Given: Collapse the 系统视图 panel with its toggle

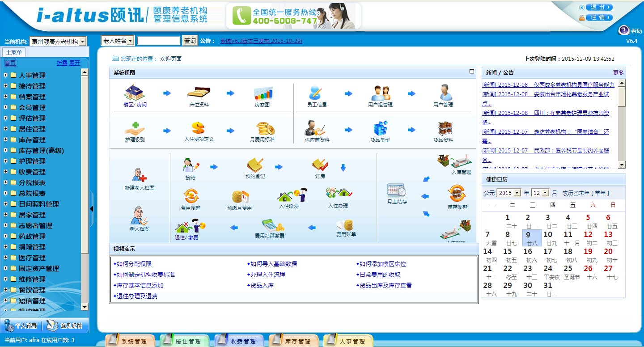Looking at the screenshot, I should [471, 72].
